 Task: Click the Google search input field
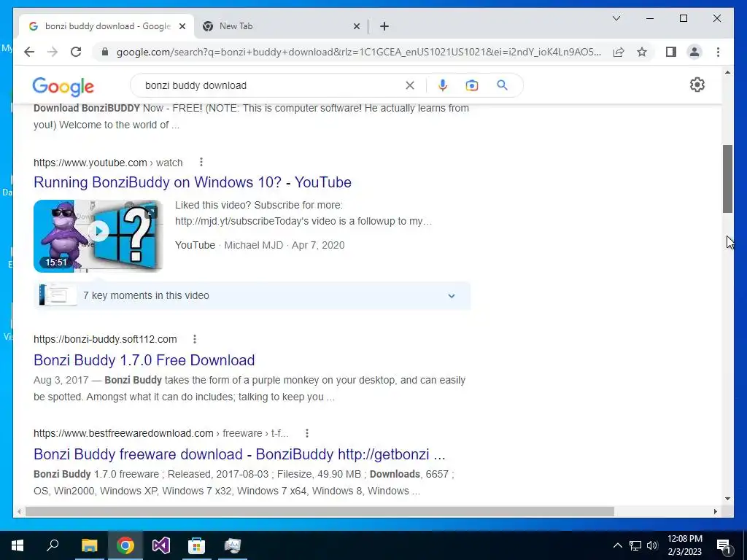271,85
